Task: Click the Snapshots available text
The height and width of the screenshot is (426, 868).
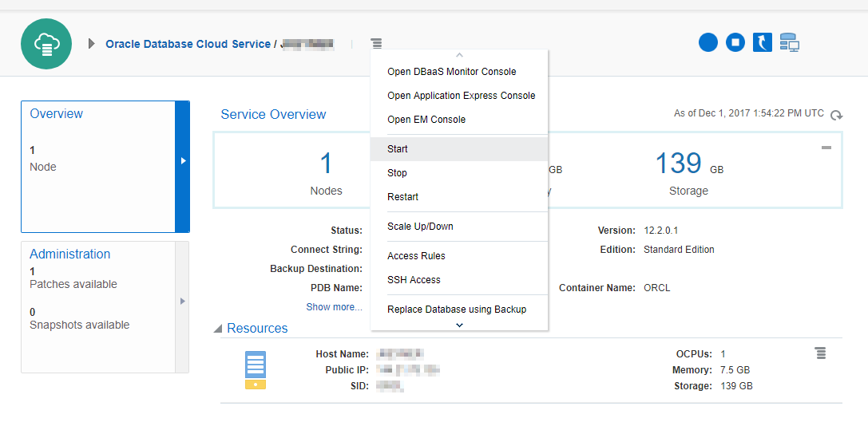Action: point(79,325)
